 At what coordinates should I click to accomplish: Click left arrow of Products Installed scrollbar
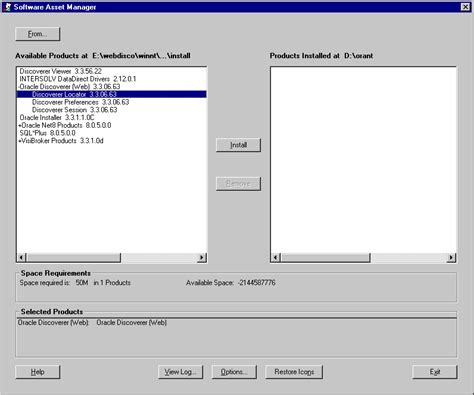click(276, 257)
